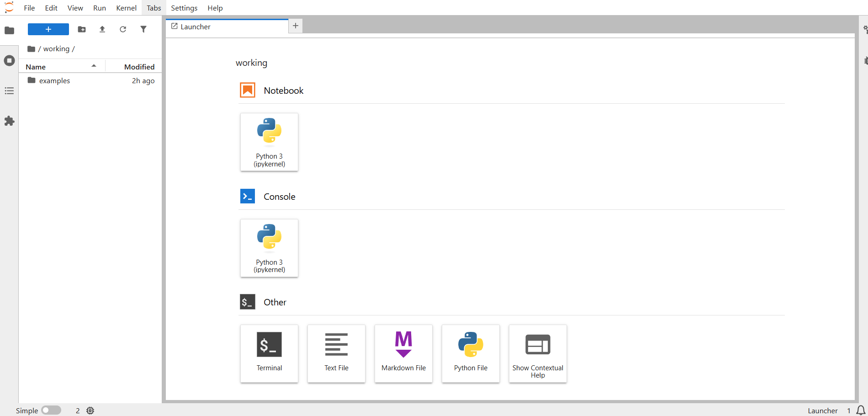Toggle Simple interface mode switch
The image size is (868, 416).
(51, 410)
